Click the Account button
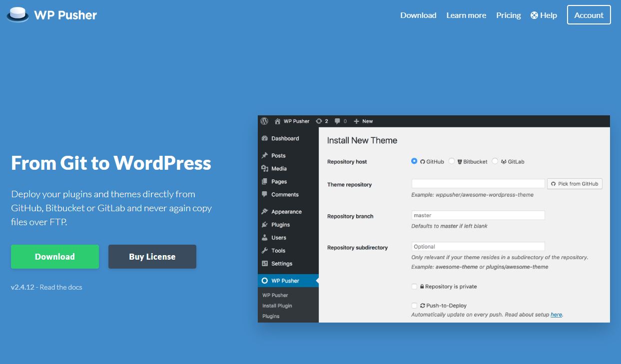Image resolution: width=621 pixels, height=364 pixels. click(589, 15)
